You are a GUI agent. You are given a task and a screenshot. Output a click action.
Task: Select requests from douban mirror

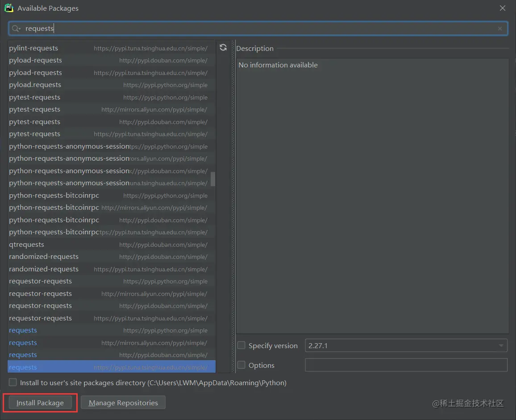pyautogui.click(x=112, y=355)
